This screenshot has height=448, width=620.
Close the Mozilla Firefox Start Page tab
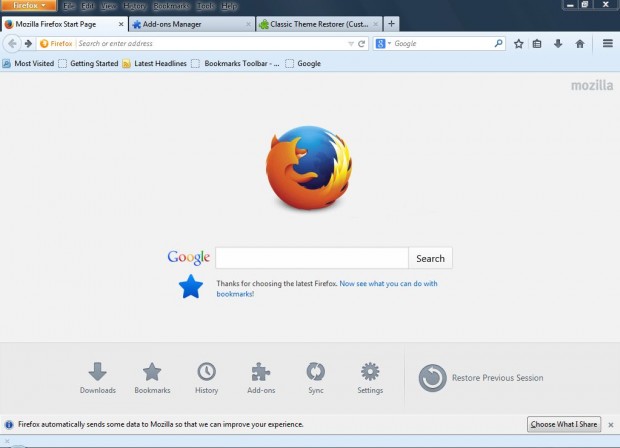pos(121,24)
